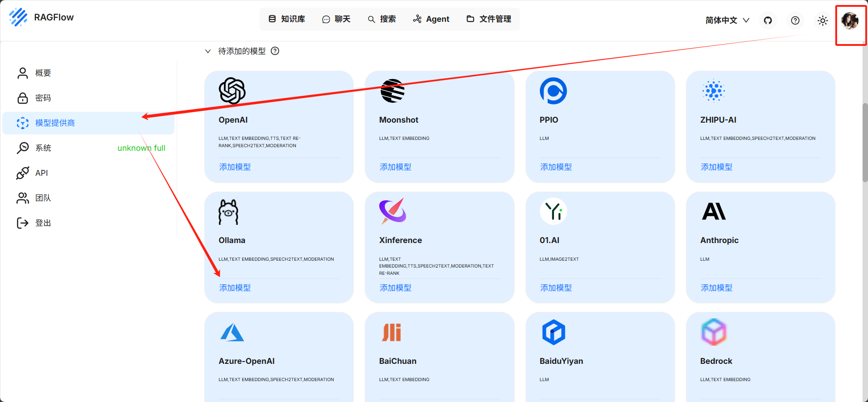The width and height of the screenshot is (868, 402).
Task: Click the BaiduYiyan card title text
Action: pos(561,361)
